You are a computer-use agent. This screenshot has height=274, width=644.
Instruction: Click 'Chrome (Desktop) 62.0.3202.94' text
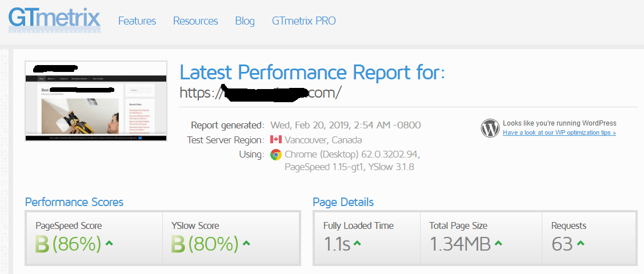point(352,155)
